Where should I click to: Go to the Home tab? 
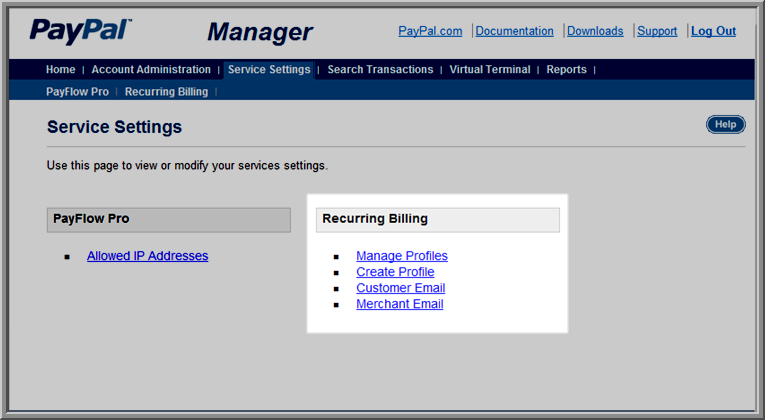(x=60, y=69)
